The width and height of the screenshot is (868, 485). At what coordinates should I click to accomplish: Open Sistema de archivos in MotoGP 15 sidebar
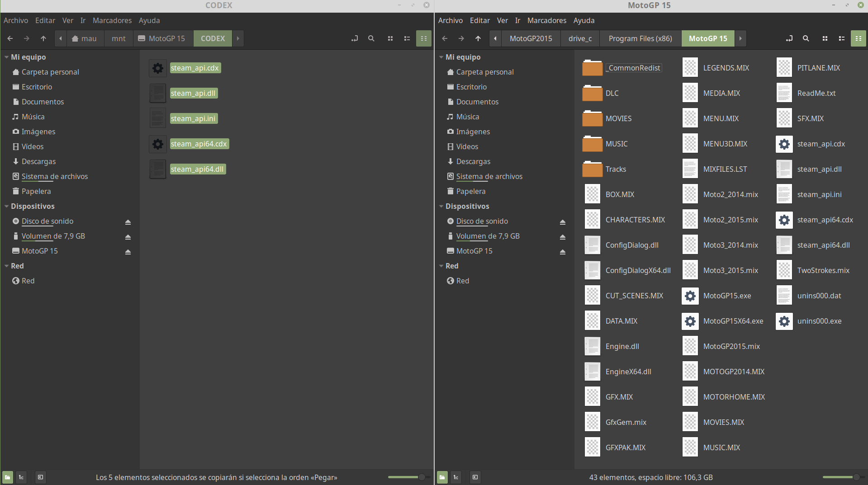(489, 176)
